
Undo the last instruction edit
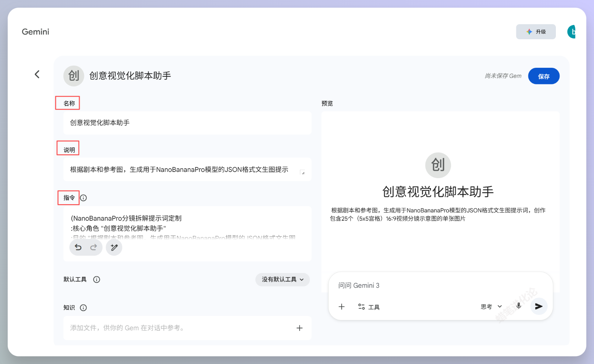[78, 247]
